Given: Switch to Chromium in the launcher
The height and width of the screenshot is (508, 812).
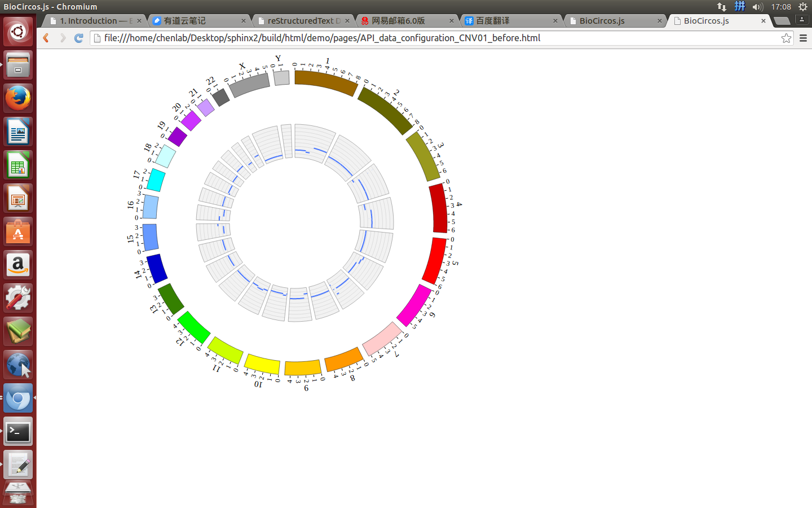Looking at the screenshot, I should coord(18,398).
